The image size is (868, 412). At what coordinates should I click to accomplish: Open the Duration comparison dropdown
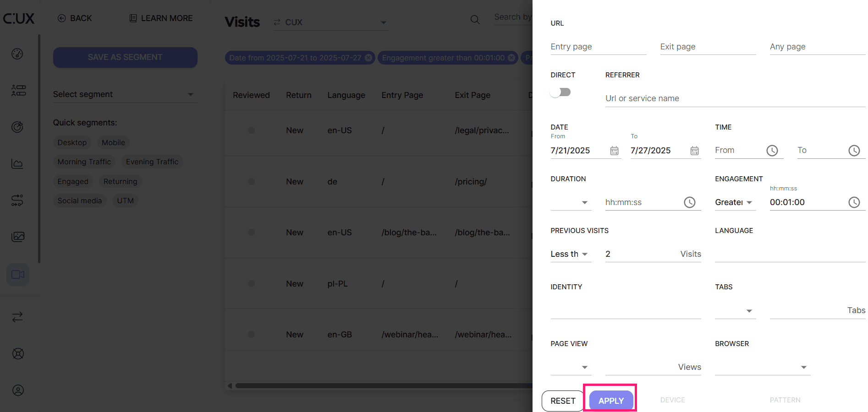click(x=571, y=202)
